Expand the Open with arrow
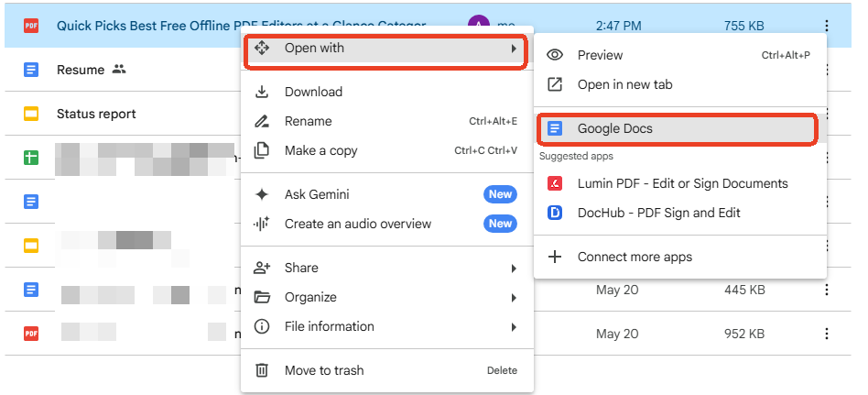868x395 pixels. click(x=514, y=49)
